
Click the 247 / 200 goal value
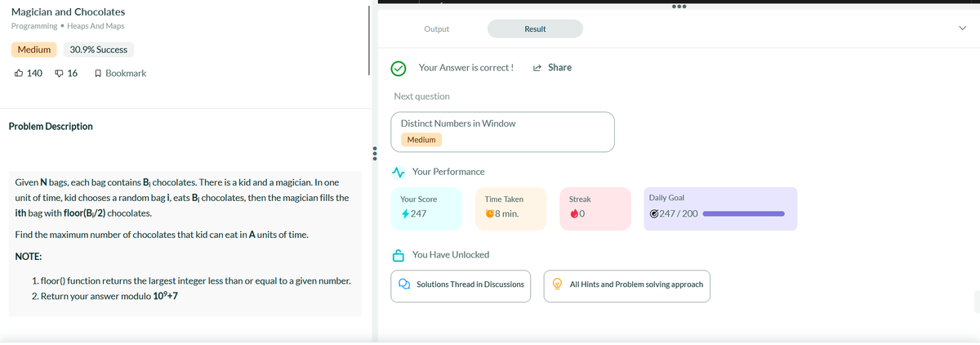pos(679,214)
